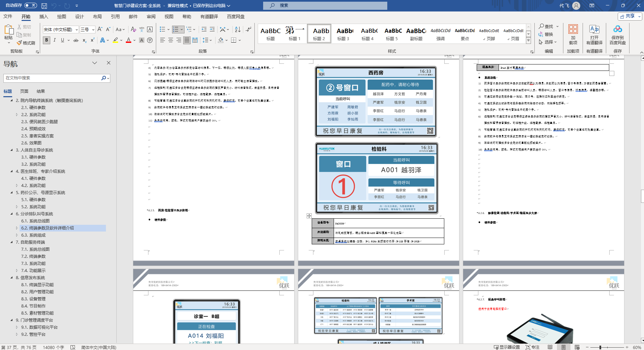This screenshot has height=350, width=644.
Task: Expand 2.2. 系统功能 heading
Action: pos(17,115)
